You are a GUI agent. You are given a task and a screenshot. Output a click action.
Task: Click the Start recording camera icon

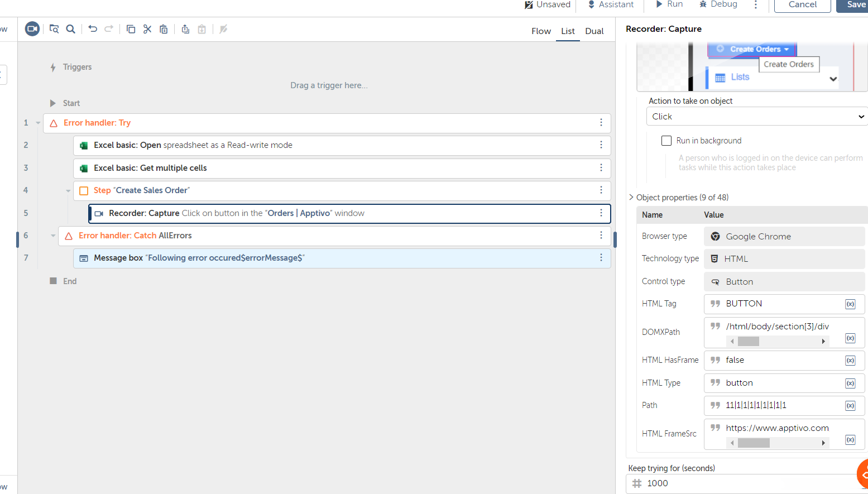pos(32,29)
